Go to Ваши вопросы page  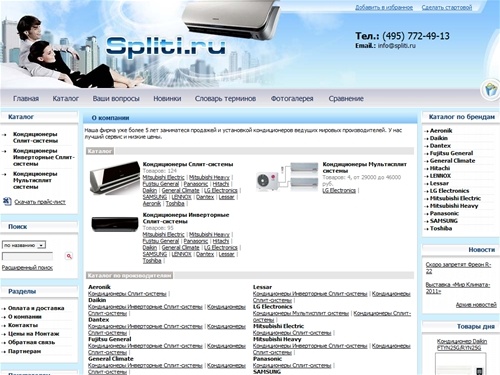point(116,99)
